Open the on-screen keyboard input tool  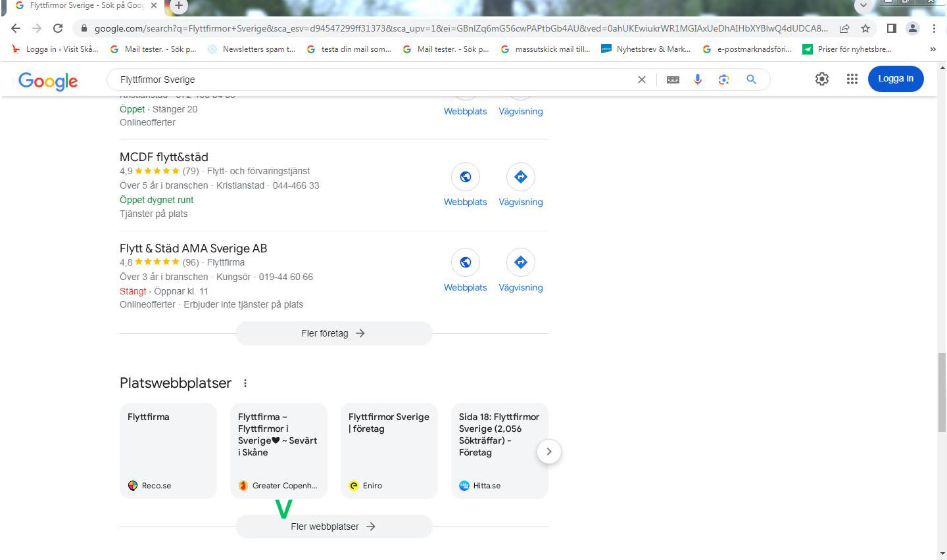point(673,80)
